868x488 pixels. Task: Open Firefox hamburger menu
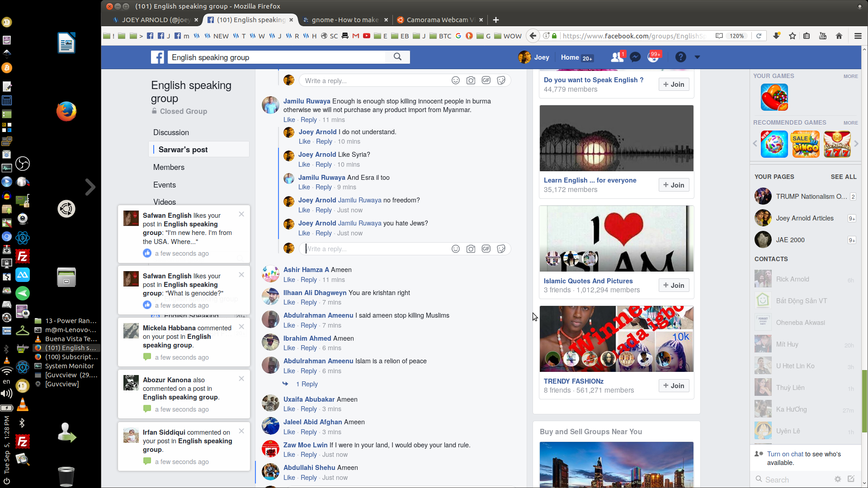tap(858, 36)
